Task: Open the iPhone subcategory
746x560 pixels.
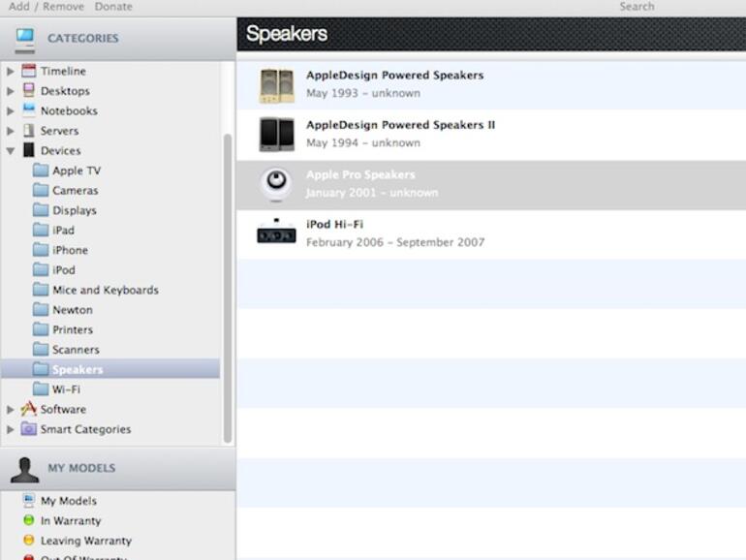Action: 70,250
